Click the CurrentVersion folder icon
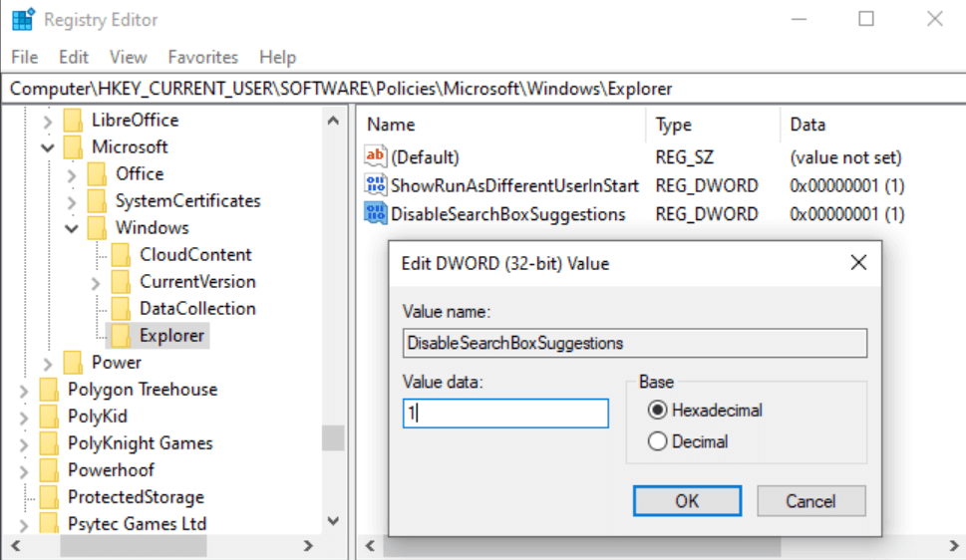The width and height of the screenshot is (966, 560). (121, 282)
